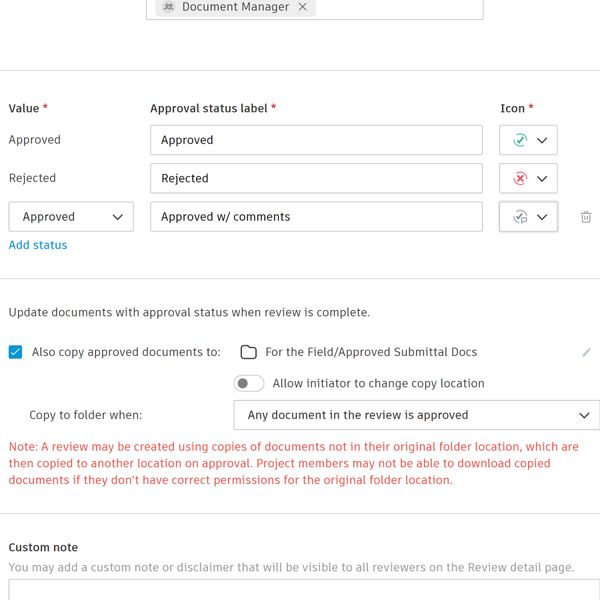The width and height of the screenshot is (600, 600).
Task: Click the Custom note text area
Action: click(300, 590)
